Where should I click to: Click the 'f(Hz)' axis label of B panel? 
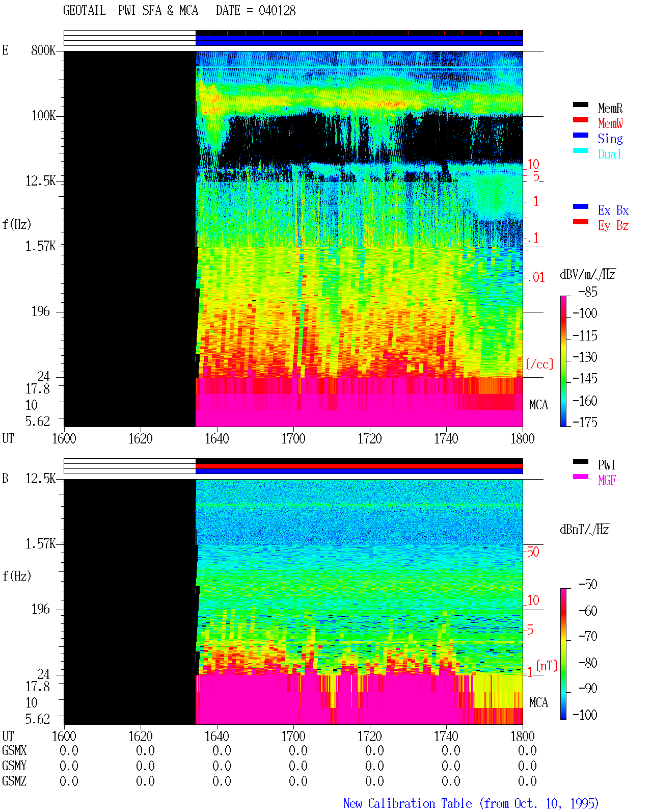pos(17,576)
